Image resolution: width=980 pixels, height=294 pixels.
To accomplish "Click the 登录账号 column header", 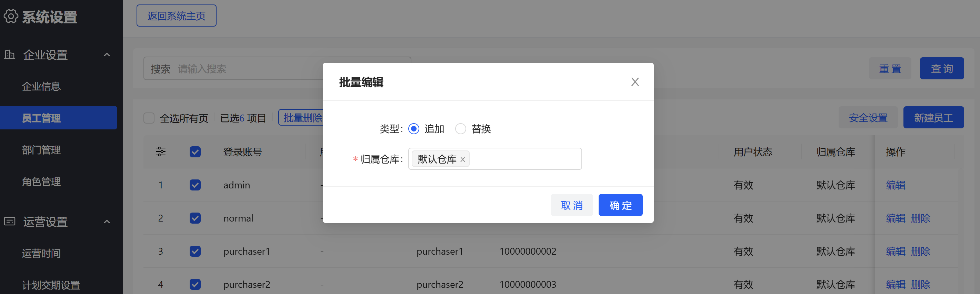I will coord(242,152).
